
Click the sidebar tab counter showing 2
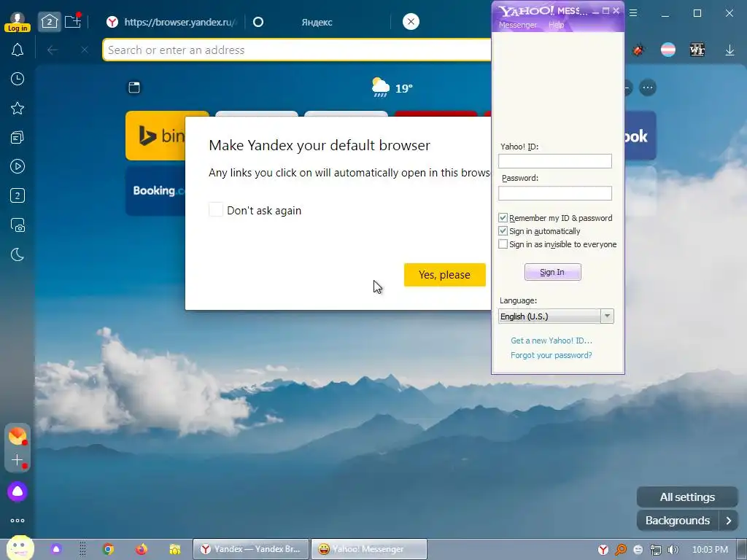[18, 195]
